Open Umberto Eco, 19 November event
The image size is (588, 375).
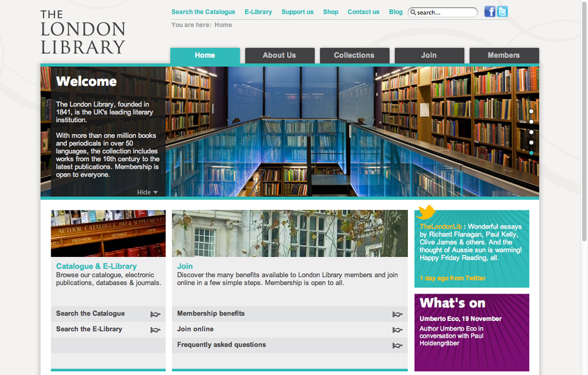click(x=461, y=319)
